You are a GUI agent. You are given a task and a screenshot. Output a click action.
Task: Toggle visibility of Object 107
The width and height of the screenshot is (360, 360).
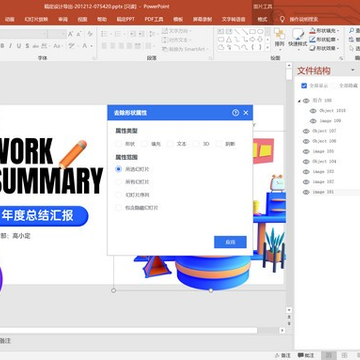pos(306,131)
